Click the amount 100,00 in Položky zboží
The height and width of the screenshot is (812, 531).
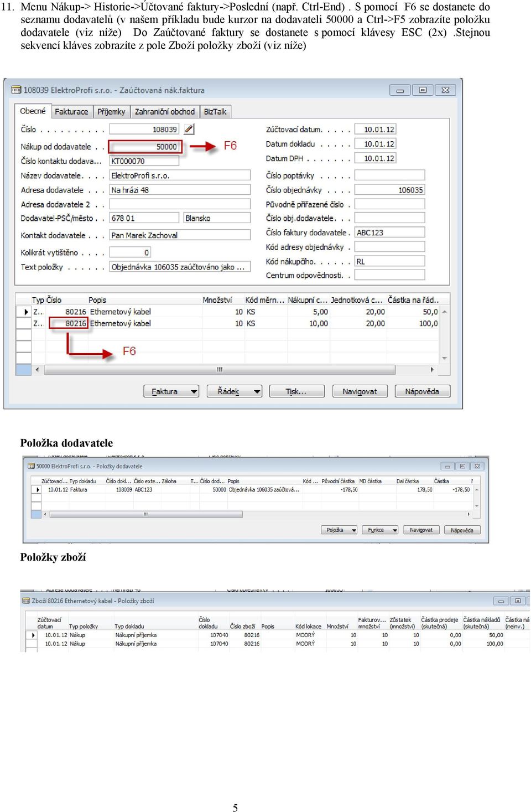(494, 644)
